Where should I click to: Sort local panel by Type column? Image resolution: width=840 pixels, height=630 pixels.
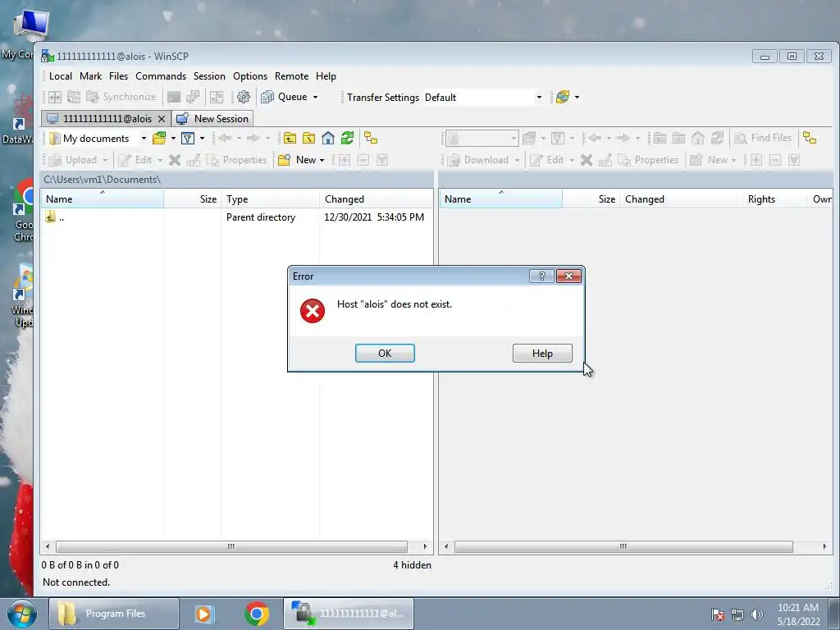click(x=270, y=199)
